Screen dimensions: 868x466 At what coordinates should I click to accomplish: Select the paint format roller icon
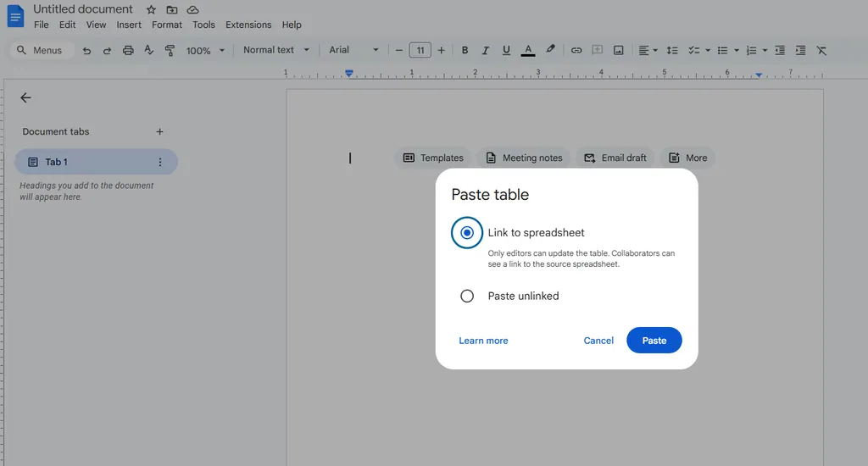[170, 51]
